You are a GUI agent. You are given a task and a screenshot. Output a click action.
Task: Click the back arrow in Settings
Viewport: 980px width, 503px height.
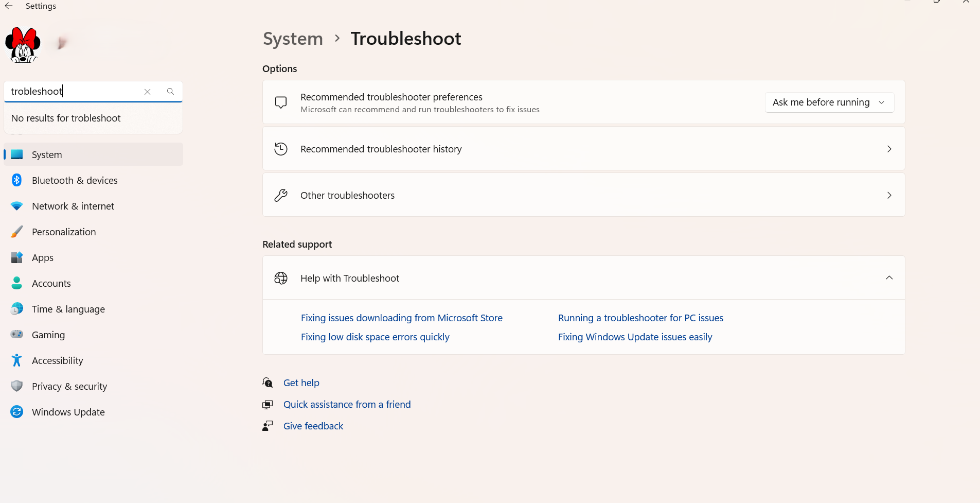[9, 6]
